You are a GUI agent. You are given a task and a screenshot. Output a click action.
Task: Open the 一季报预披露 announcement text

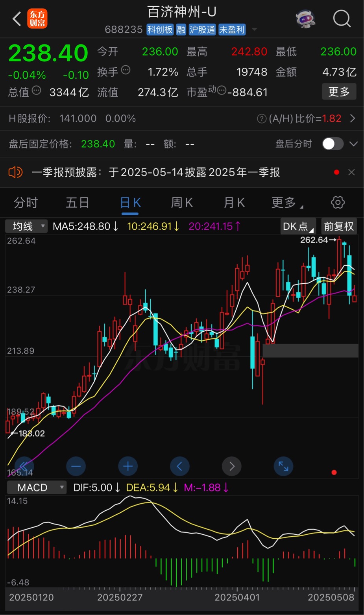point(155,172)
